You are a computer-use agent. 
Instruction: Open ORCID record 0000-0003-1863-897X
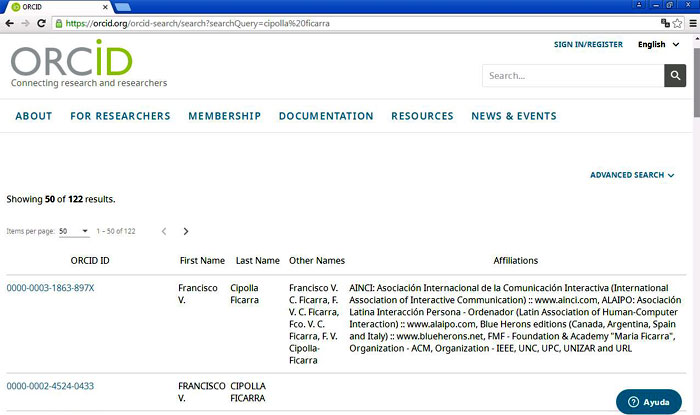(50, 288)
